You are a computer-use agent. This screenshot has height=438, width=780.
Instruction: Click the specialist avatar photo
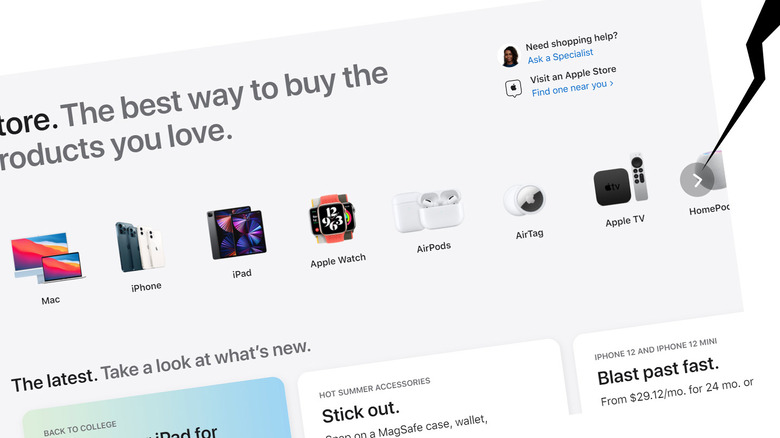[509, 56]
